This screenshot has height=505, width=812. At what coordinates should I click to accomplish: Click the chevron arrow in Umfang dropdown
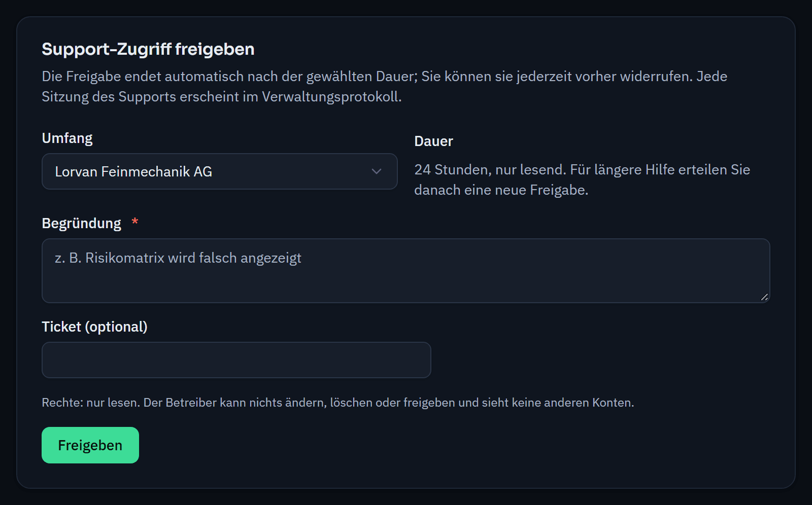pyautogui.click(x=376, y=171)
